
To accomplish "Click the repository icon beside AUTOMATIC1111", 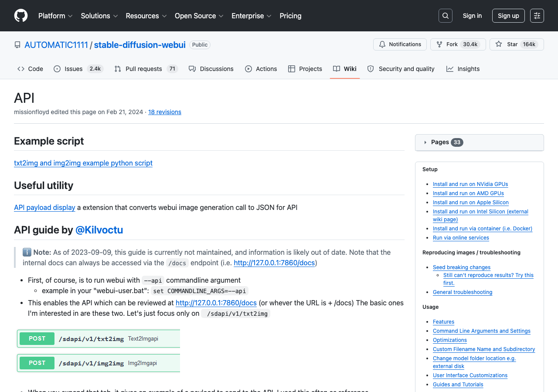I will (17, 45).
